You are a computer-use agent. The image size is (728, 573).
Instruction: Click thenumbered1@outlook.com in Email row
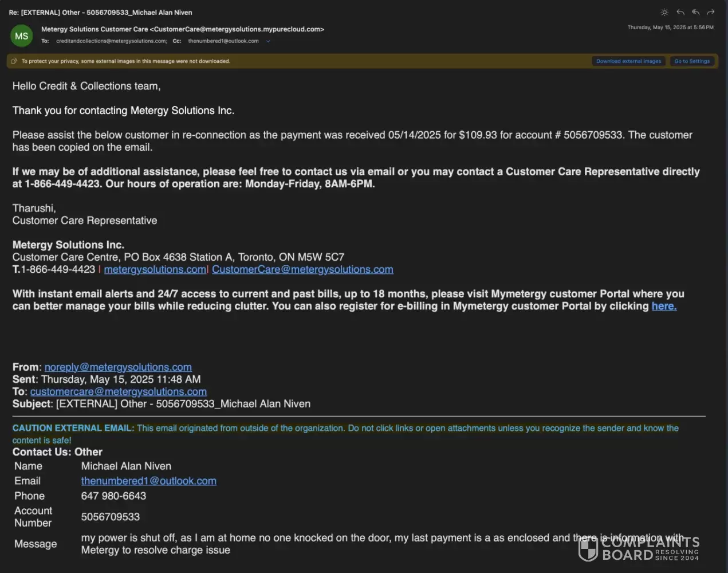[149, 481]
